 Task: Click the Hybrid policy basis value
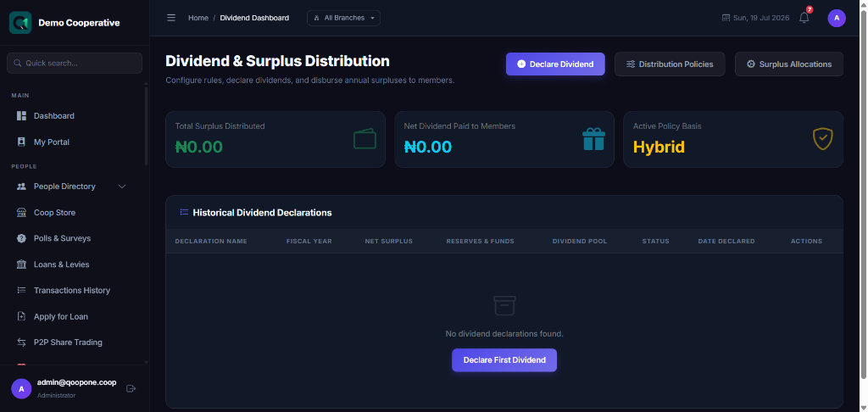[x=659, y=148]
